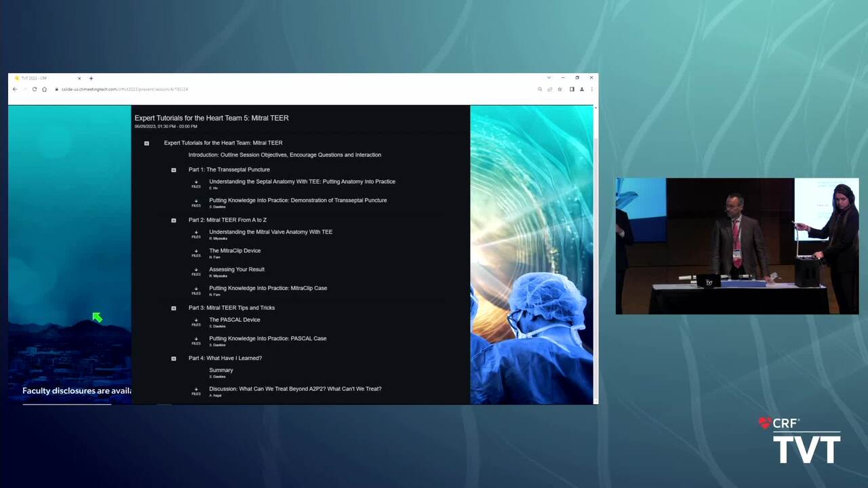Click the Part 3: Mitral TEER Tips and Tricks heading

(x=231, y=308)
